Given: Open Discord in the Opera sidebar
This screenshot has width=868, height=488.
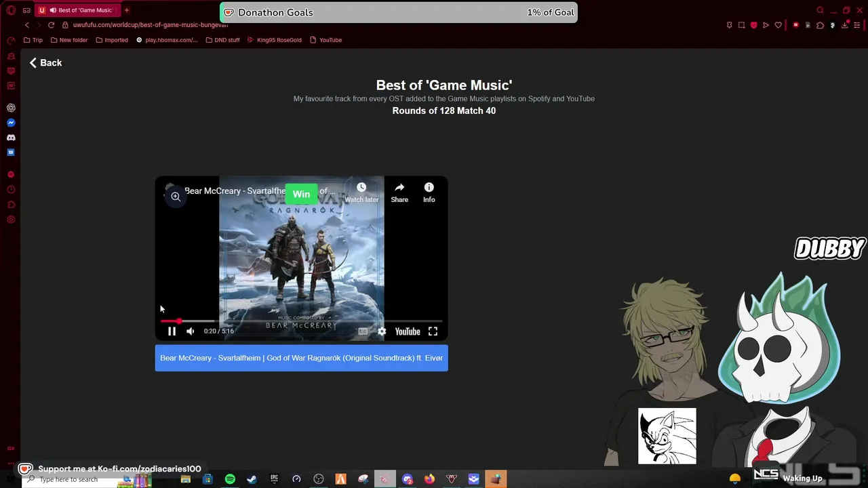Looking at the screenshot, I should point(11,138).
